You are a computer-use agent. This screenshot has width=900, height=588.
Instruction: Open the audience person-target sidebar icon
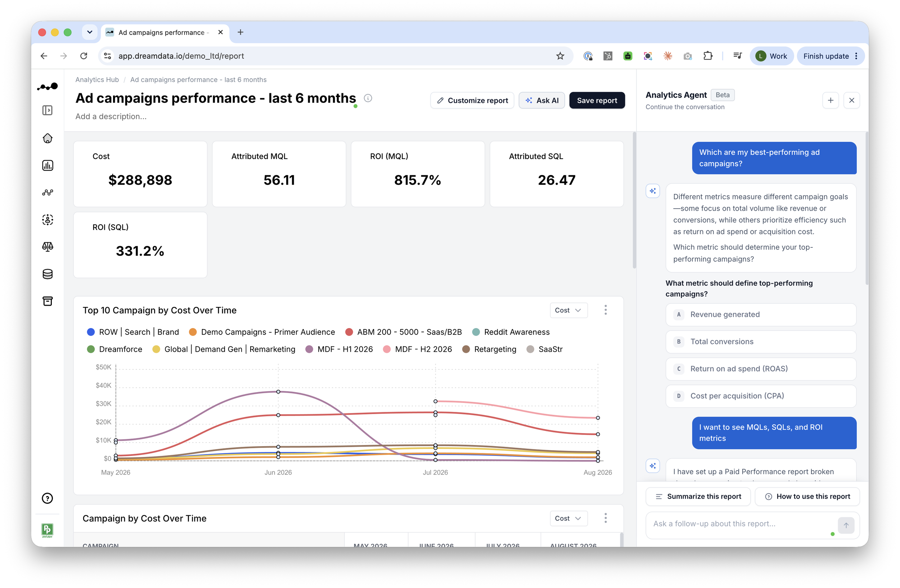[47, 220]
